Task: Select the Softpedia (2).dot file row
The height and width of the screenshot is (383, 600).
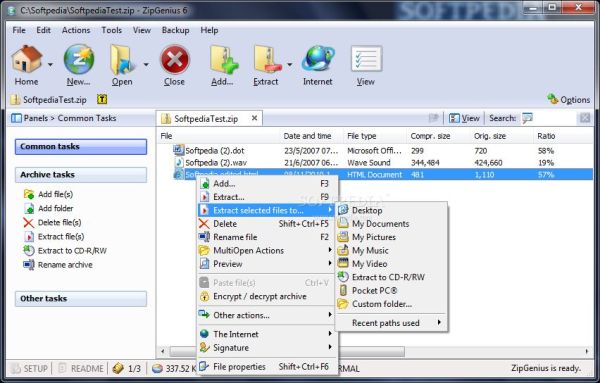Action: pyautogui.click(x=375, y=151)
